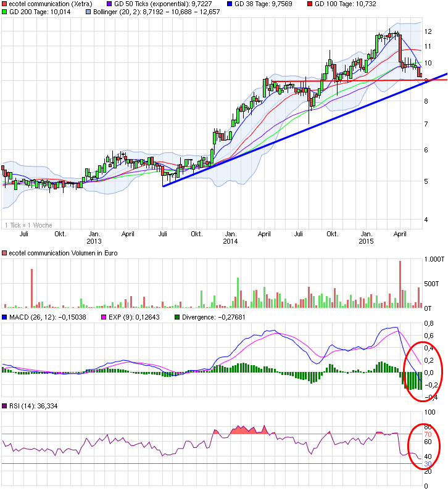Click the green Divergence legend swatch

pyautogui.click(x=177, y=317)
